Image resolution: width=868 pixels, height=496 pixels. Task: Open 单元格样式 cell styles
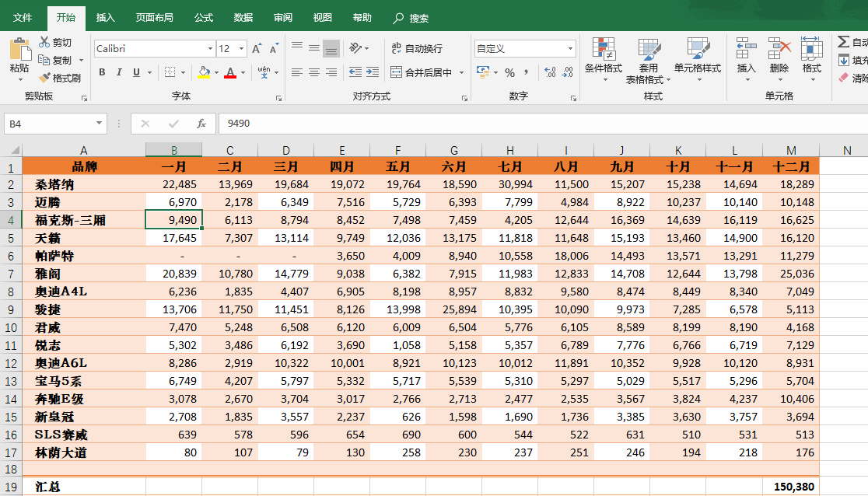(x=698, y=60)
